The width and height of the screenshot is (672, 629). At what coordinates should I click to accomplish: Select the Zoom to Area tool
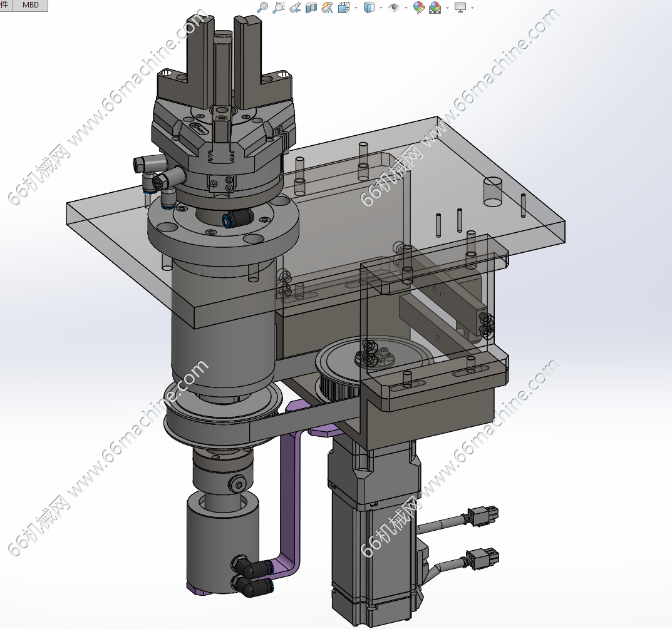click(279, 8)
